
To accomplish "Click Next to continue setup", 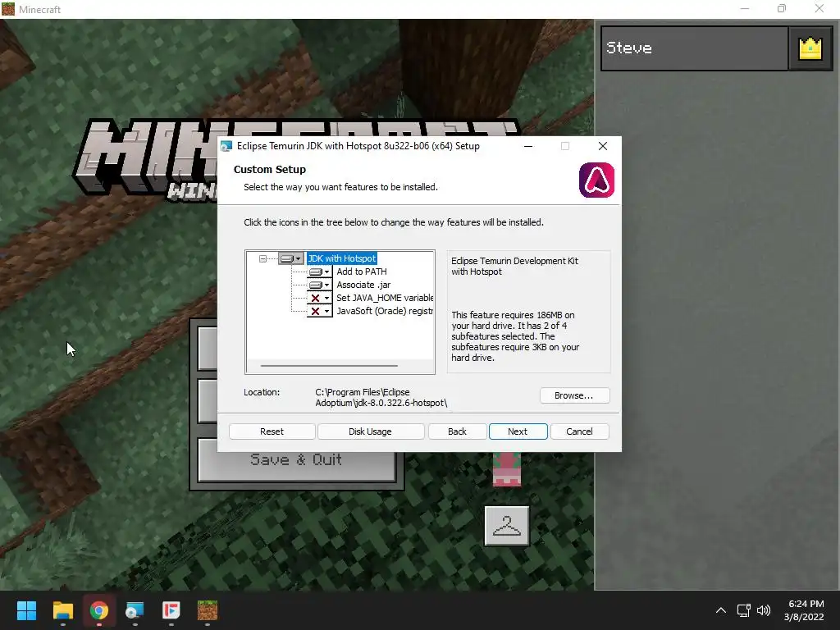I will pos(518,431).
